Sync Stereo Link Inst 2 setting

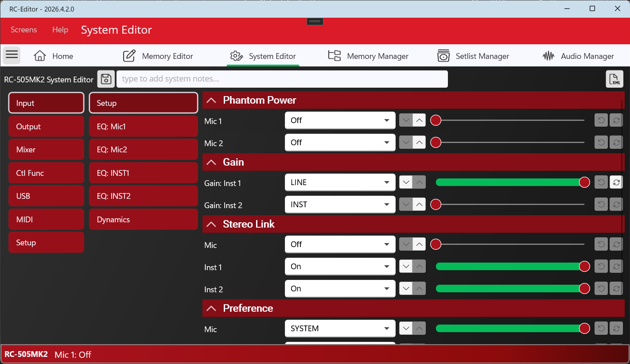[x=616, y=289]
